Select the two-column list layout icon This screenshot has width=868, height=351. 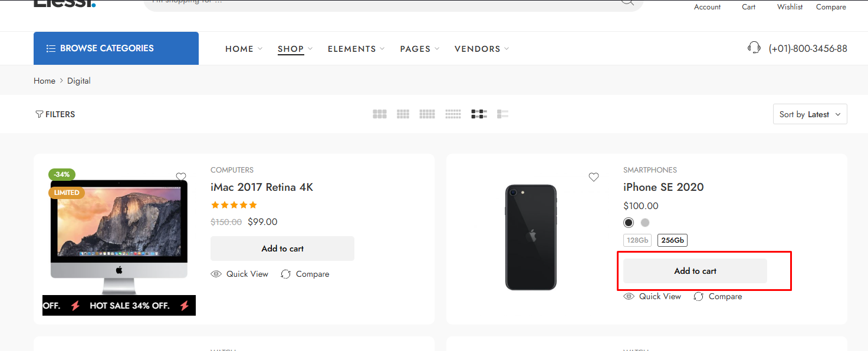click(479, 114)
